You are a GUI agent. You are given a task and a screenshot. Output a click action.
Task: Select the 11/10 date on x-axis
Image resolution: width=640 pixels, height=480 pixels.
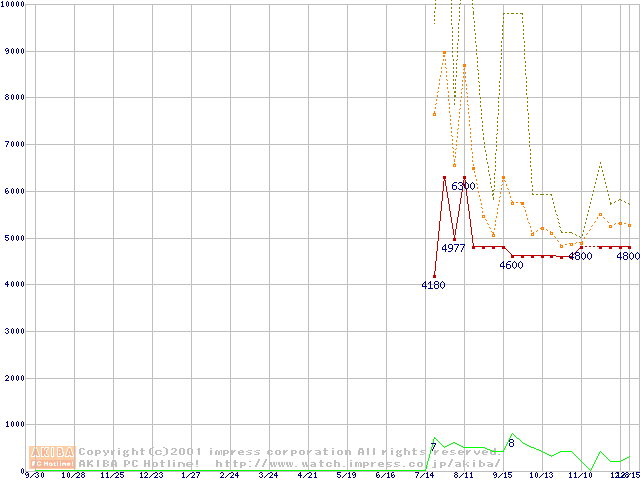tap(580, 475)
